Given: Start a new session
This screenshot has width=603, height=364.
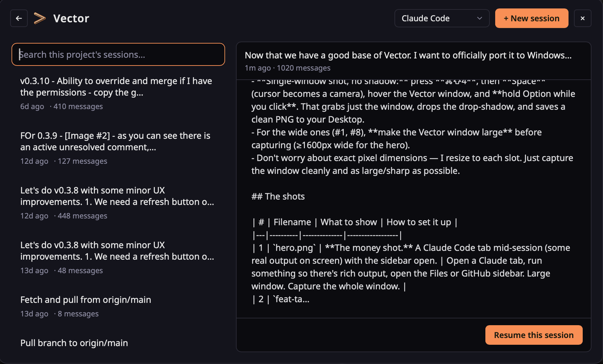Looking at the screenshot, I should (x=531, y=18).
